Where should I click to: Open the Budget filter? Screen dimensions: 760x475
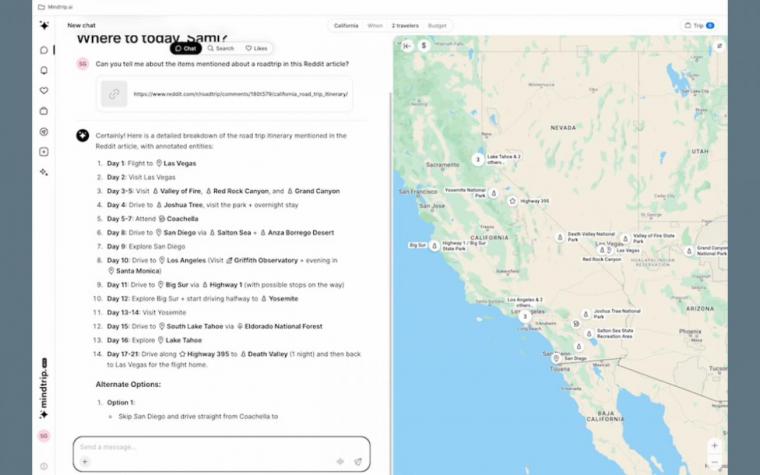(x=437, y=26)
